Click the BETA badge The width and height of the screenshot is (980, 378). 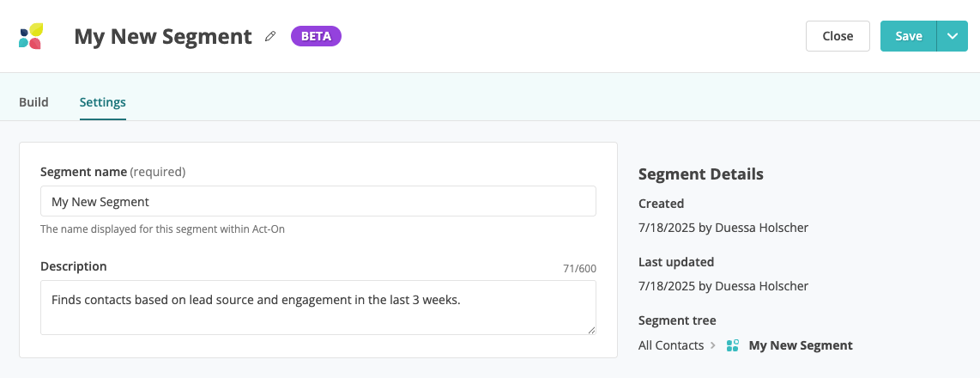(317, 36)
